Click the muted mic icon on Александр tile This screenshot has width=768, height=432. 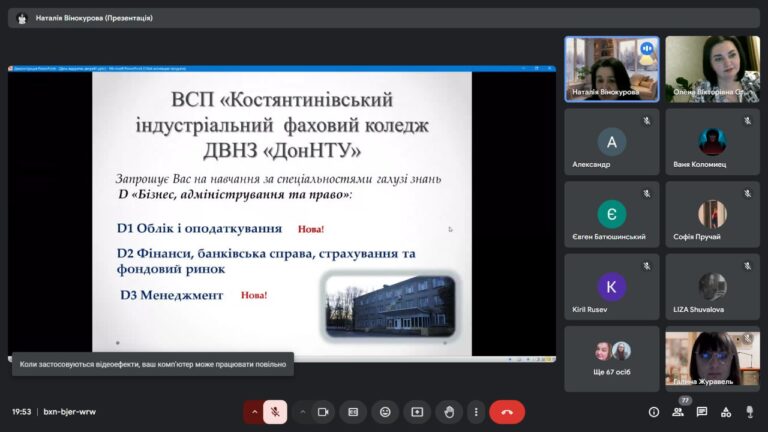pyautogui.click(x=647, y=121)
